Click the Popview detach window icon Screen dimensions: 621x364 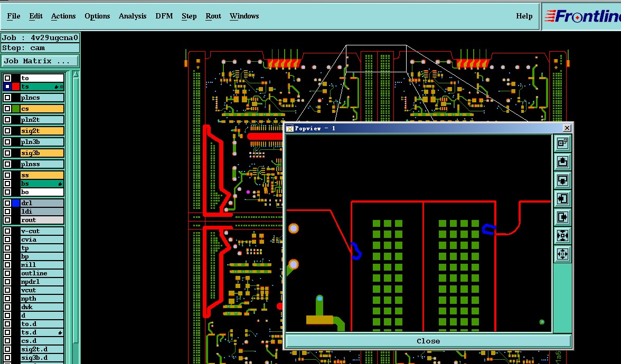(x=562, y=143)
